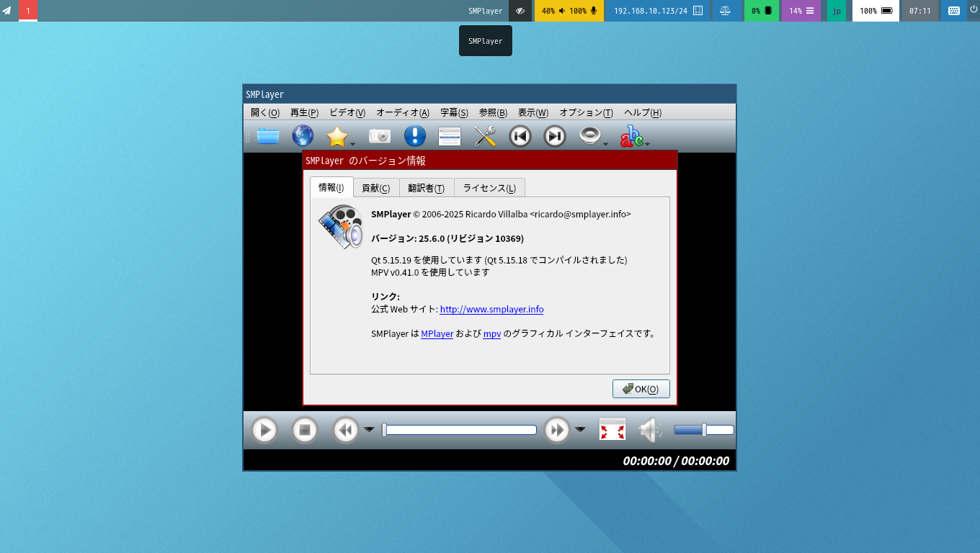Screen dimensions: 980x553
Task: Click the toolbar drag handle grip
Action: point(248,136)
